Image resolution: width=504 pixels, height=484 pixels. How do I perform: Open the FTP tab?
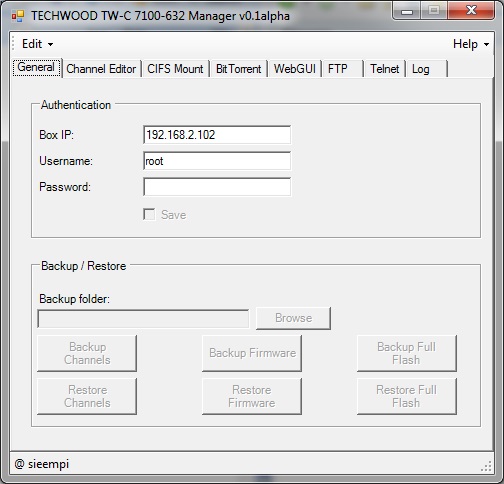point(342,69)
